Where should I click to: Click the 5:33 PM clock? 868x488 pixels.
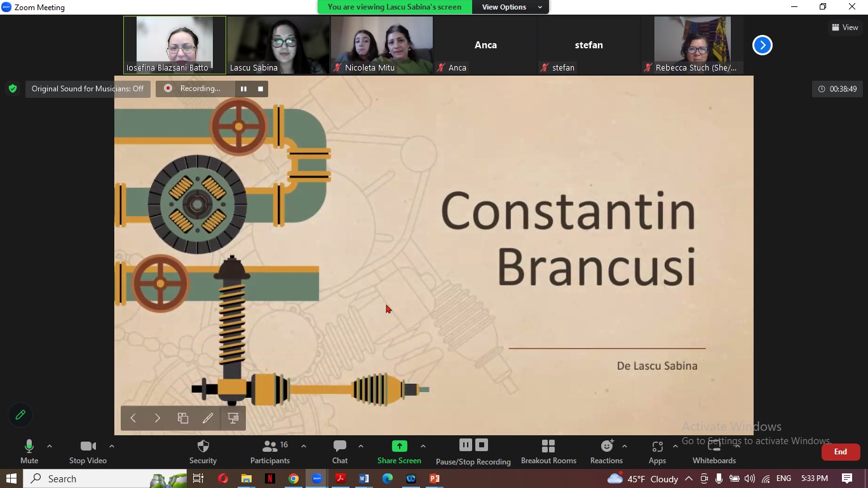pyautogui.click(x=815, y=478)
